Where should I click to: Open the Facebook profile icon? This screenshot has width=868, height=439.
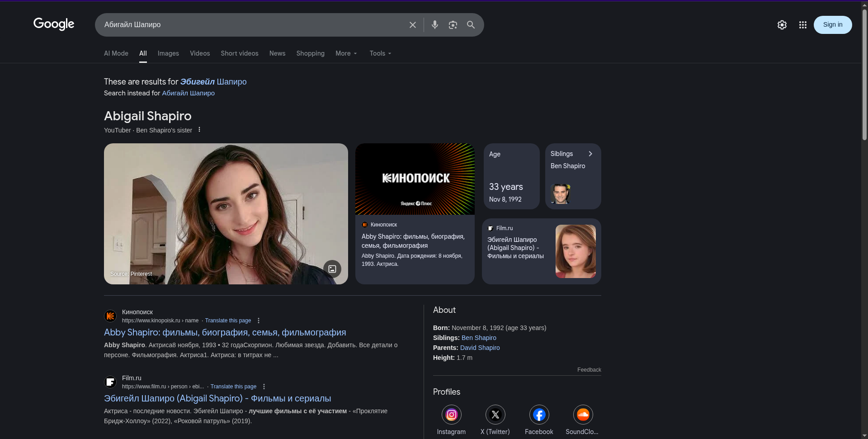[x=539, y=415]
